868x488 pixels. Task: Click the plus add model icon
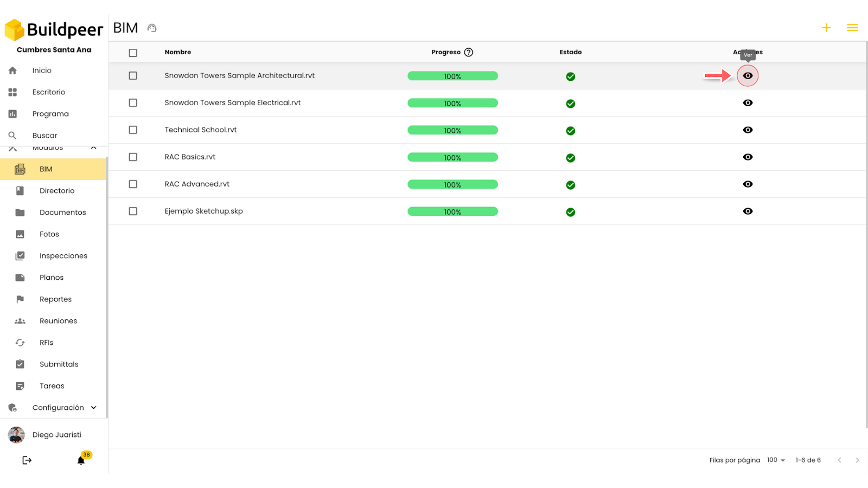[x=826, y=28]
